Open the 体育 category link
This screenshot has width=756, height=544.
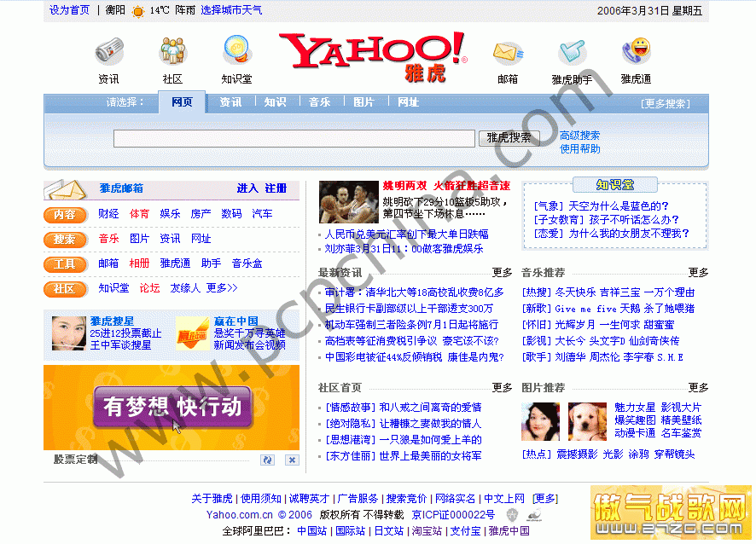[139, 214]
